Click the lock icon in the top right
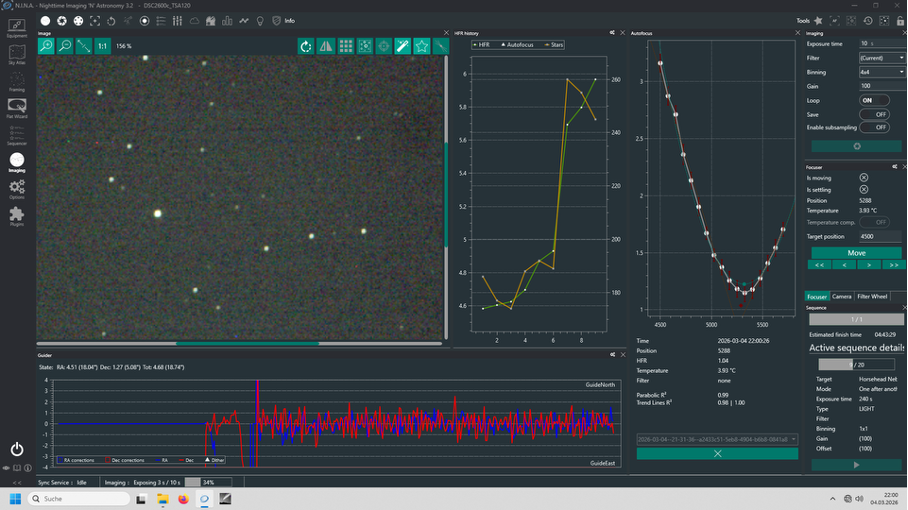Viewport: 908px width, 510px height. tap(900, 21)
